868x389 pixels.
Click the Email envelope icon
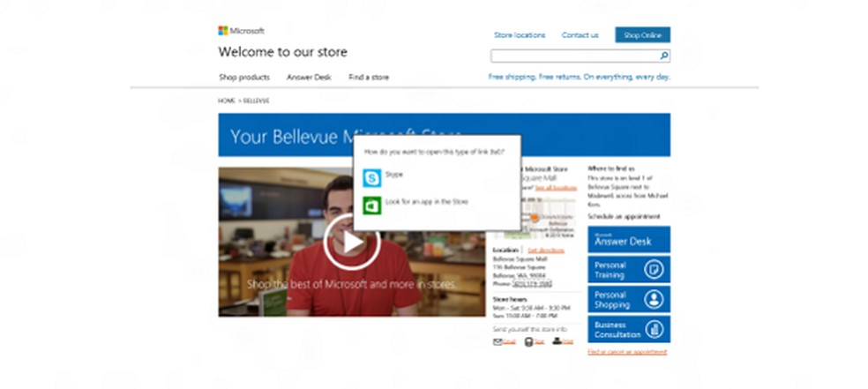coord(498,341)
